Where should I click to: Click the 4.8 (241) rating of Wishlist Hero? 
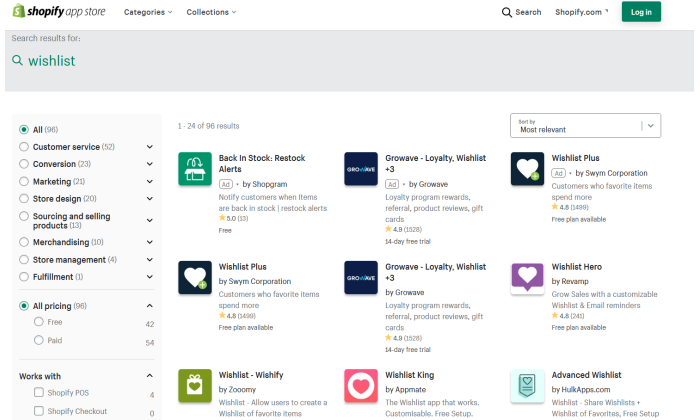(568, 316)
